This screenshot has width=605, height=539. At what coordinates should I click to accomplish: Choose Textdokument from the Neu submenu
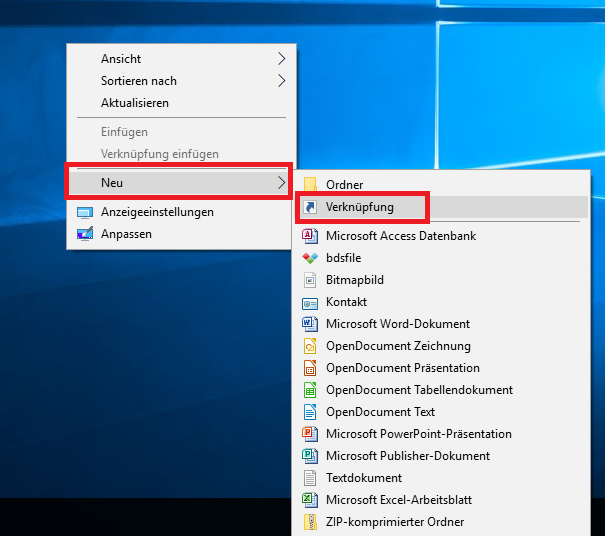pos(364,478)
